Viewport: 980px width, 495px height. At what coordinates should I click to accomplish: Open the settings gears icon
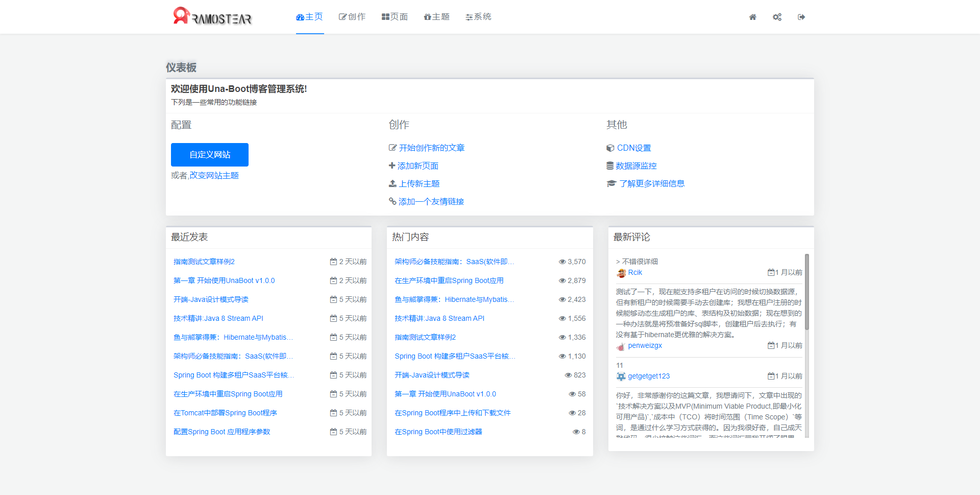point(777,17)
